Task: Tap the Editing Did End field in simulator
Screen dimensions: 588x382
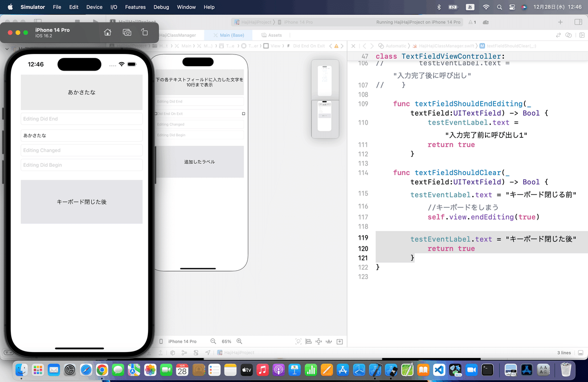Action: click(x=81, y=119)
